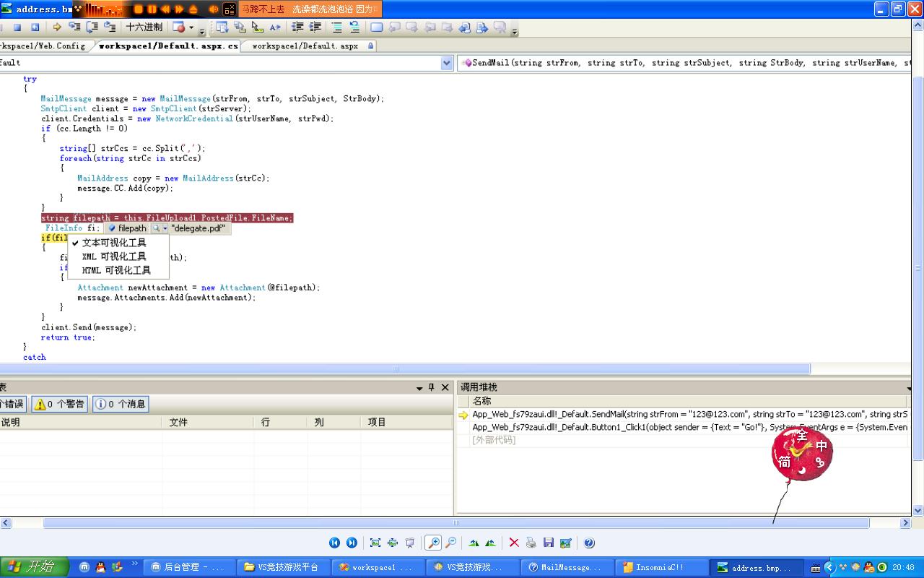Expand the filepath visualizer dropdown arrow
This screenshot has height=578, width=924.
[x=165, y=228]
